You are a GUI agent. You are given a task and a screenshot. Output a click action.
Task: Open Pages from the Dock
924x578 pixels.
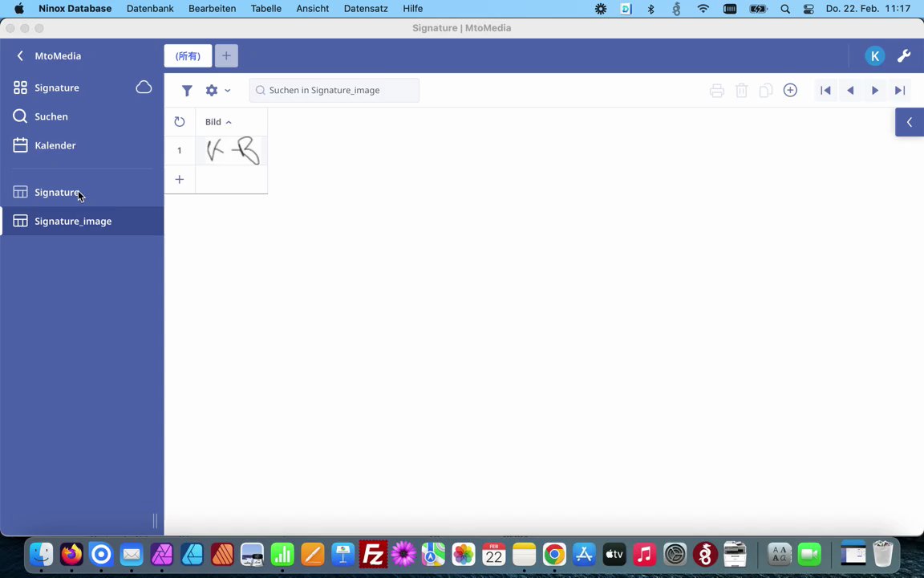pyautogui.click(x=312, y=555)
